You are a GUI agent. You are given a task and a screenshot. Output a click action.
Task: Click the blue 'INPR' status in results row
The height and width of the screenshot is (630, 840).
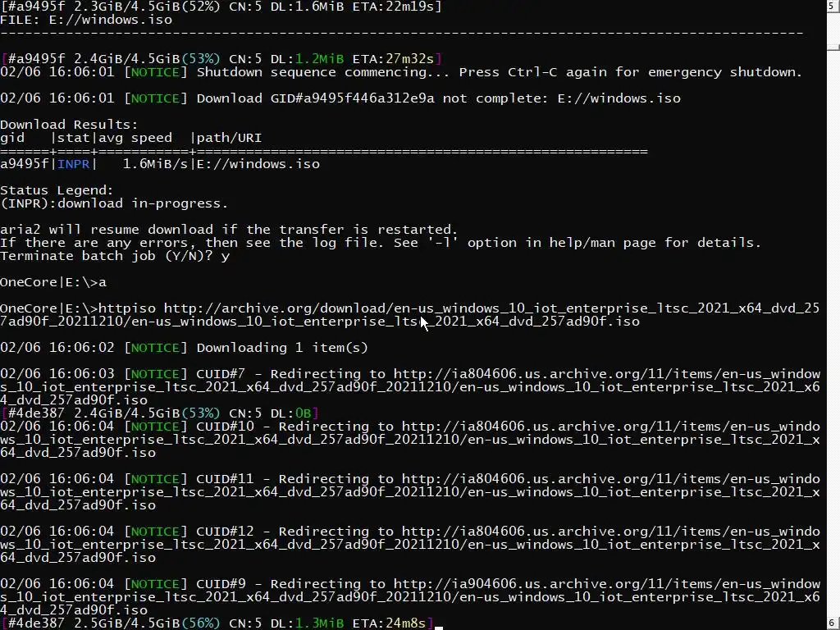coord(73,164)
